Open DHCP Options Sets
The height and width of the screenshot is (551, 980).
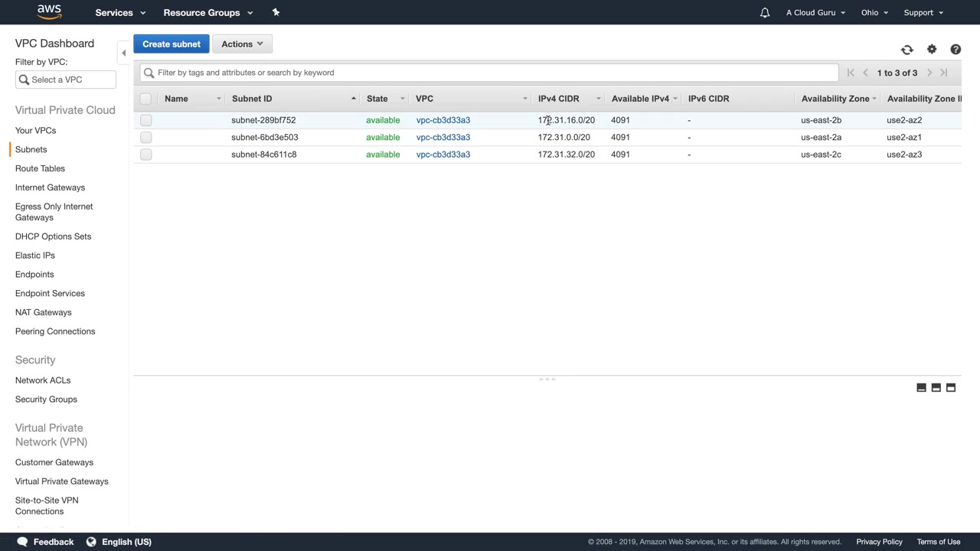coord(53,236)
